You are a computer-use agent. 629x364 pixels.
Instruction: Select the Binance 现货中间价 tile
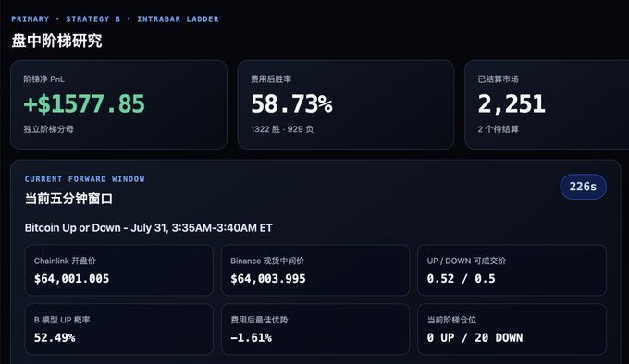pyautogui.click(x=315, y=270)
